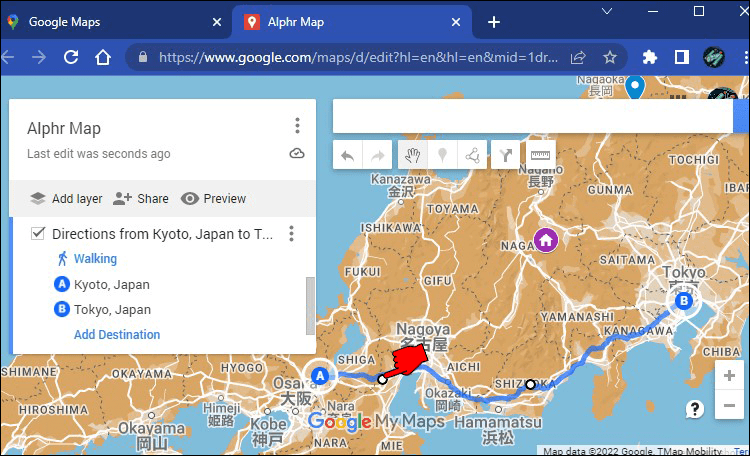Click the URL address bar
Screen dimensions: 750x456
click(x=358, y=57)
